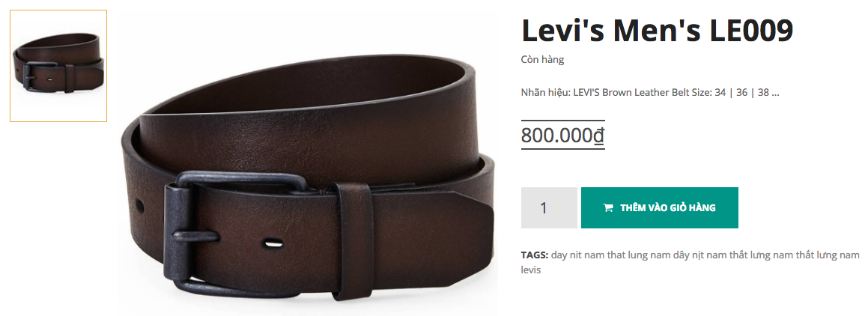Click the 800.000đ price
The image size is (868, 316).
click(x=562, y=135)
